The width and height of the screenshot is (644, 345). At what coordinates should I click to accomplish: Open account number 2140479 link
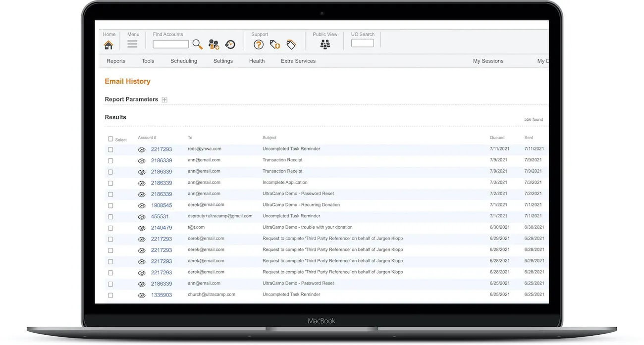pyautogui.click(x=161, y=228)
